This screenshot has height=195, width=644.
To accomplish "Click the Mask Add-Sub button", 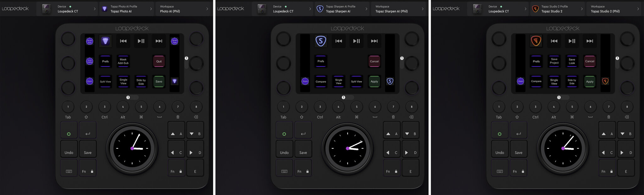I will tap(123, 61).
